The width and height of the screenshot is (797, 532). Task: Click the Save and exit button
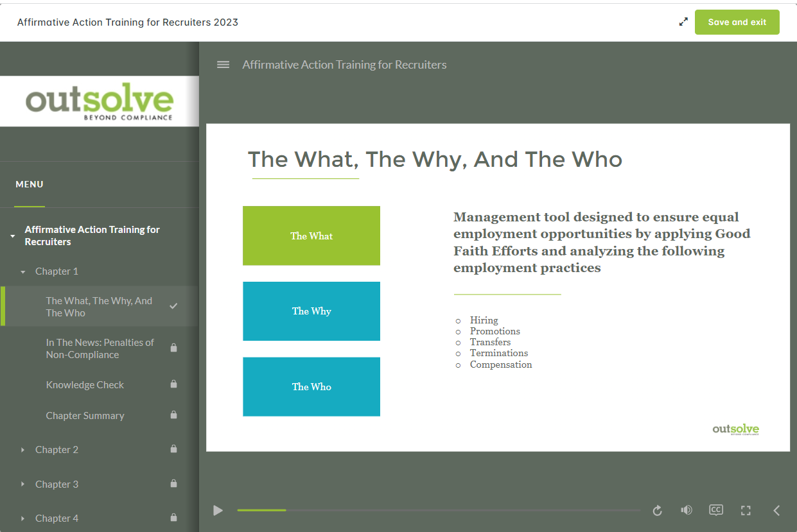point(737,22)
